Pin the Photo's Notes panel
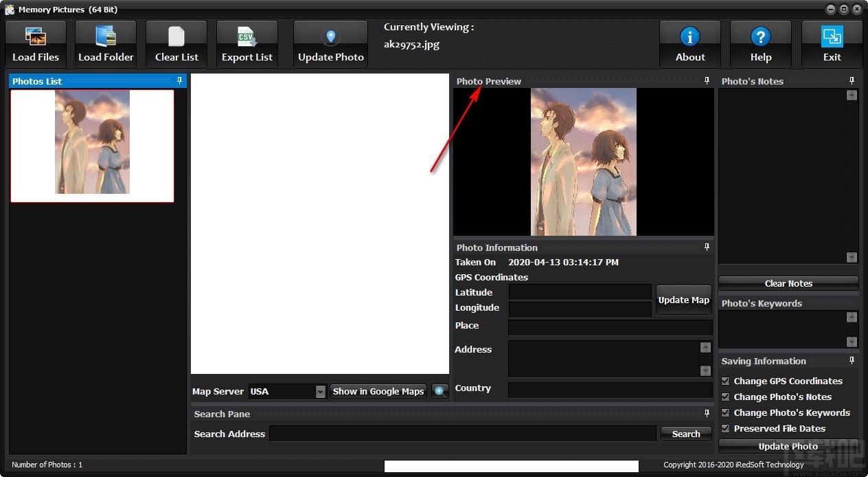868x477 pixels. click(x=852, y=81)
